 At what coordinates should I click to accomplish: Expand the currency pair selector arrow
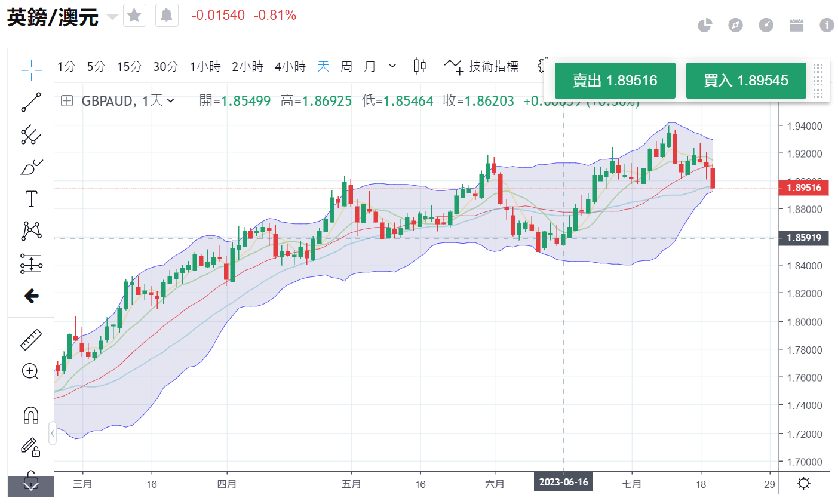coord(112,17)
